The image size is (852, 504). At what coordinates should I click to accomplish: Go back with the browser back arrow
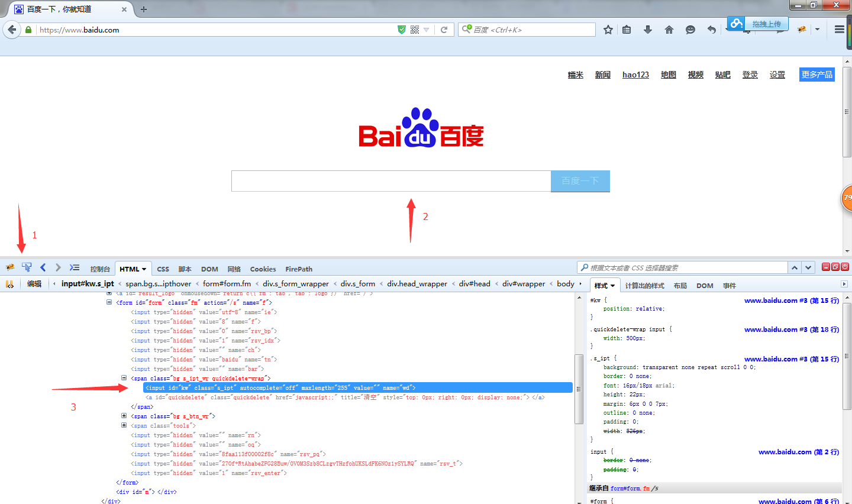(x=12, y=30)
